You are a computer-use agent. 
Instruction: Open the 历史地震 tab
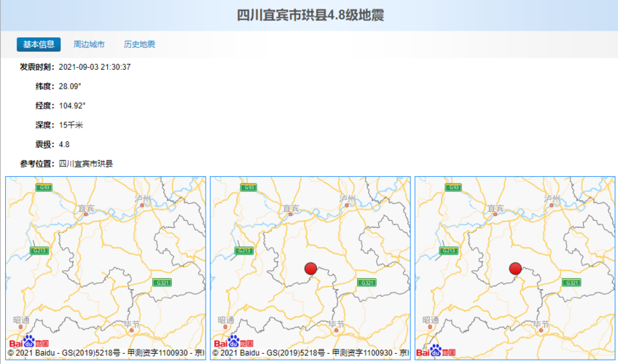click(x=139, y=44)
